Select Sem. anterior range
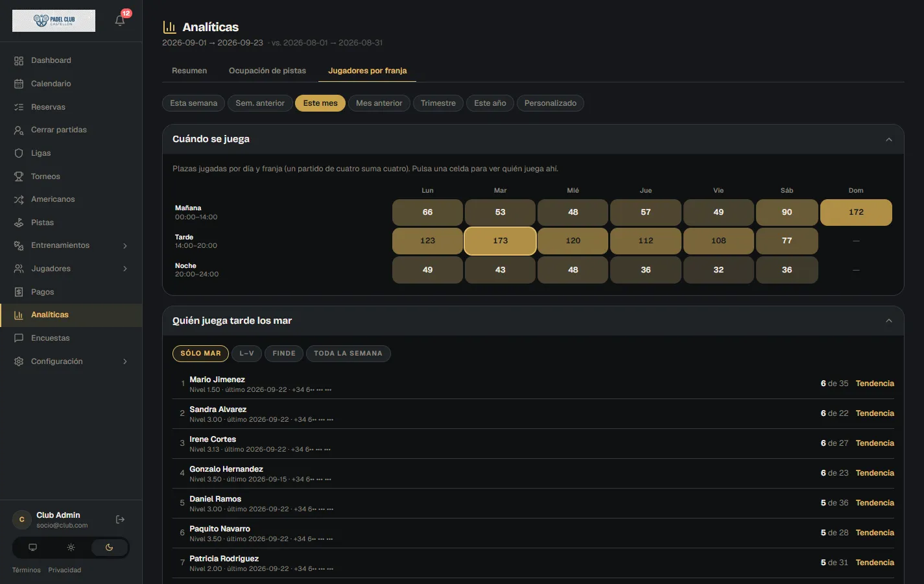This screenshot has height=584, width=924. click(x=260, y=103)
